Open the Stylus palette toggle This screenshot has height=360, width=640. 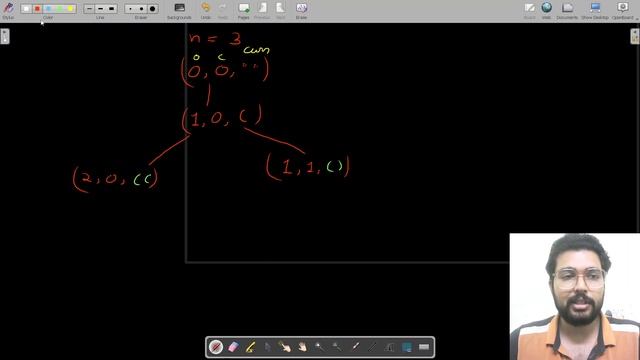point(8,10)
